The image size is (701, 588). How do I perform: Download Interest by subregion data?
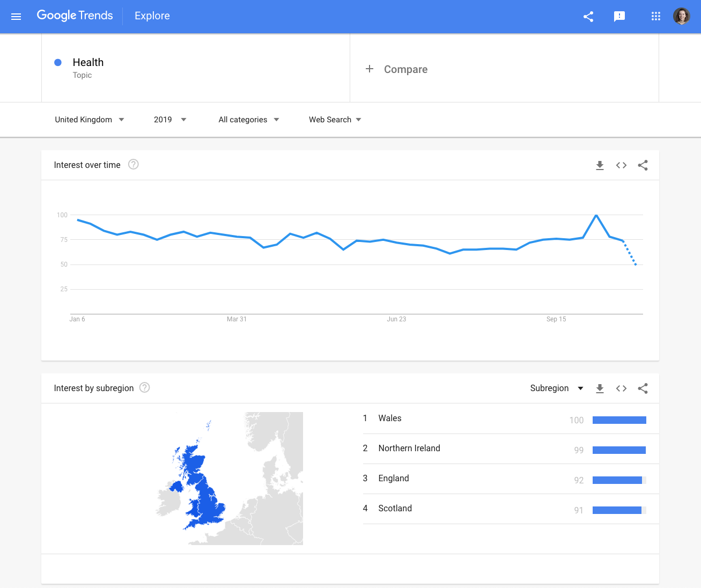(600, 388)
